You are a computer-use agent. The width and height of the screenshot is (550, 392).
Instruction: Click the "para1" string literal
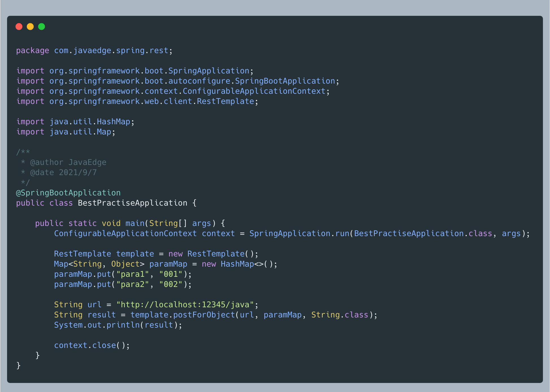tap(132, 274)
